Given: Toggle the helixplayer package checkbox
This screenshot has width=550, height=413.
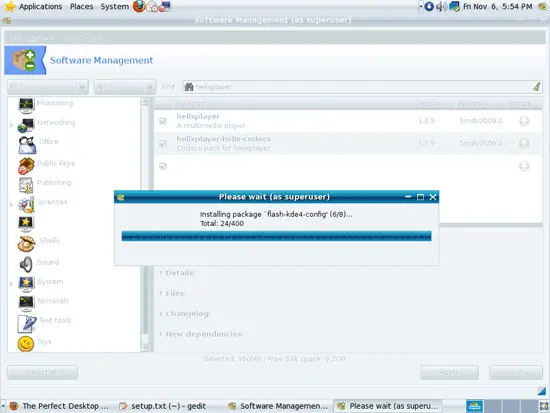Looking at the screenshot, I should (x=163, y=121).
